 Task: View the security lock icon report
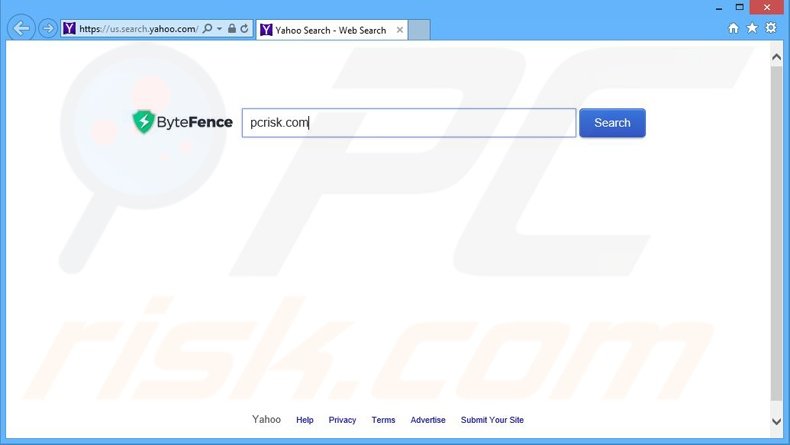pos(232,28)
